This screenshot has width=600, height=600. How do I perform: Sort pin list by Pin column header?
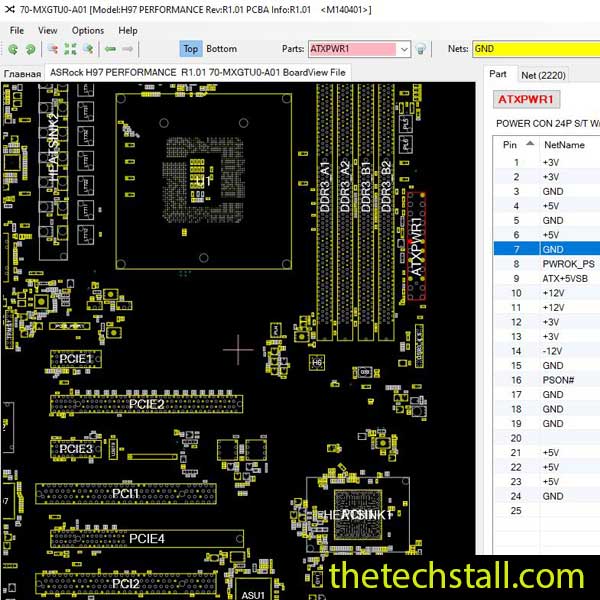(516, 144)
